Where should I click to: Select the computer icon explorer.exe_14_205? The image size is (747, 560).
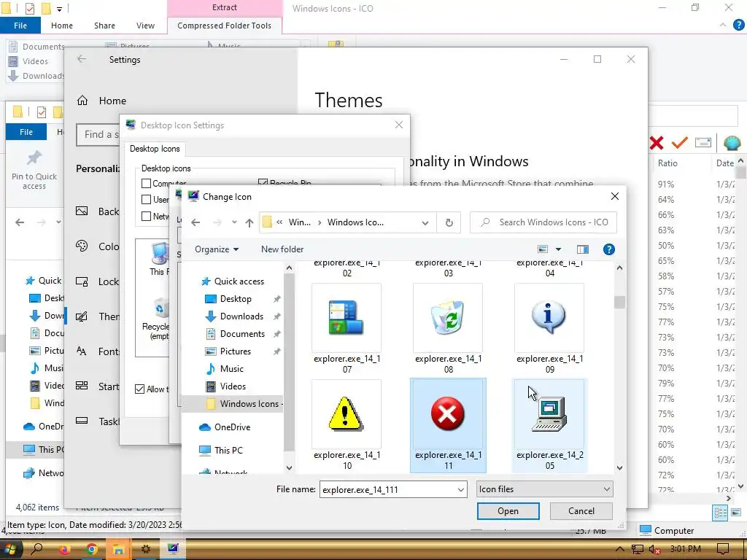point(549,425)
